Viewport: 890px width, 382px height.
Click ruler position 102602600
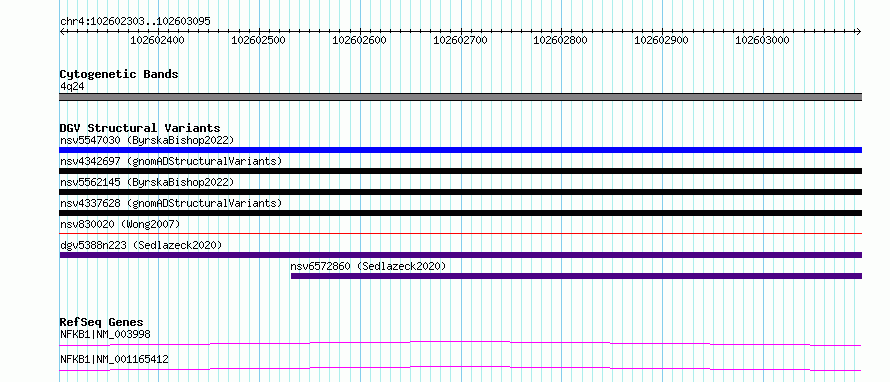359,40
